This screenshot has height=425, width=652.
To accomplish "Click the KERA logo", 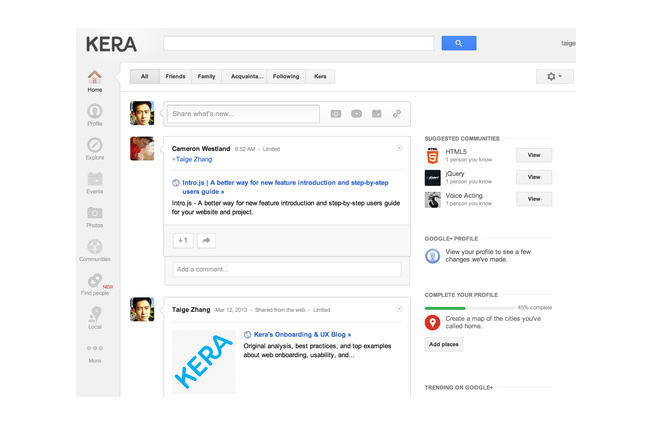I will point(111,44).
